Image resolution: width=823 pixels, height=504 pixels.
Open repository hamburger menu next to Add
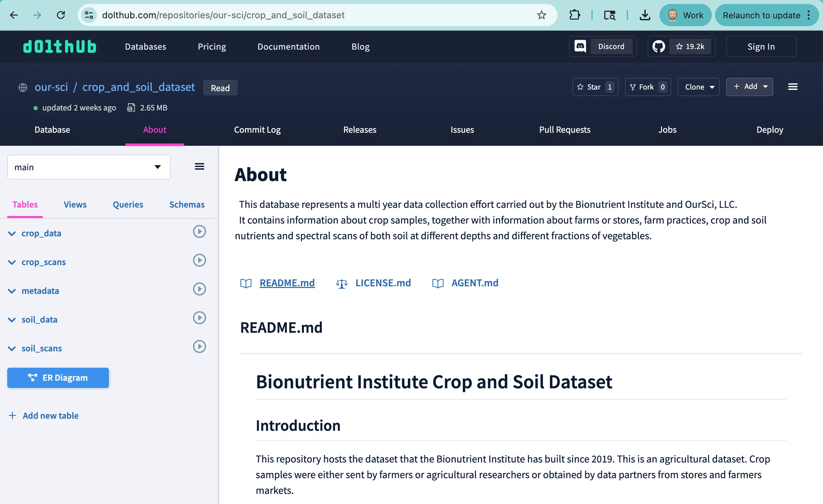pos(793,87)
